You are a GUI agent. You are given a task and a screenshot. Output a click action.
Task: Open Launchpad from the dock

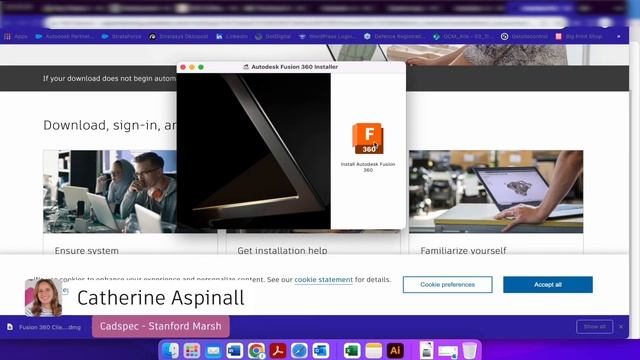tap(191, 351)
